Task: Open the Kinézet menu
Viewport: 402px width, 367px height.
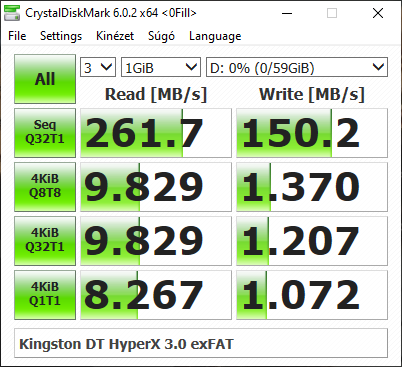Action: pyautogui.click(x=115, y=36)
